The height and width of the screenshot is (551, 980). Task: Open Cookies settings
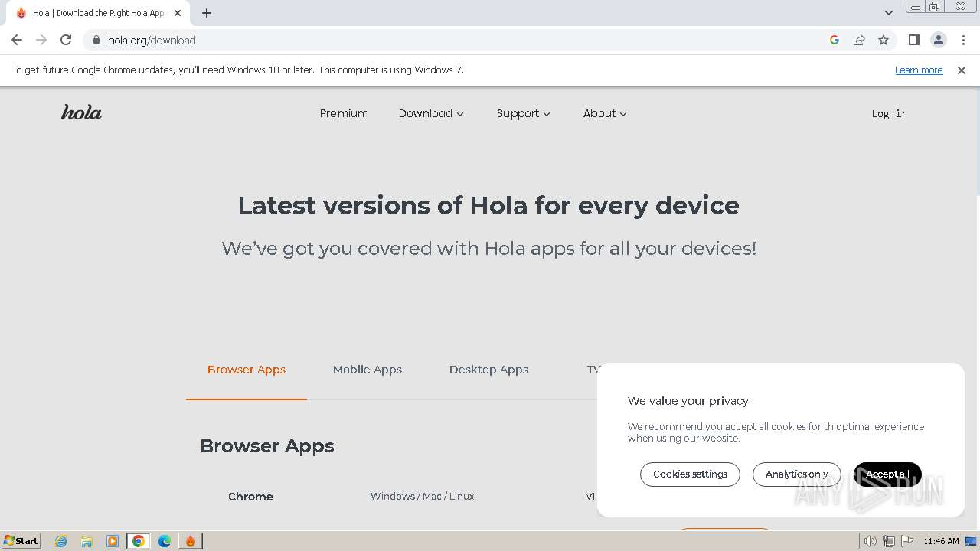(690, 474)
